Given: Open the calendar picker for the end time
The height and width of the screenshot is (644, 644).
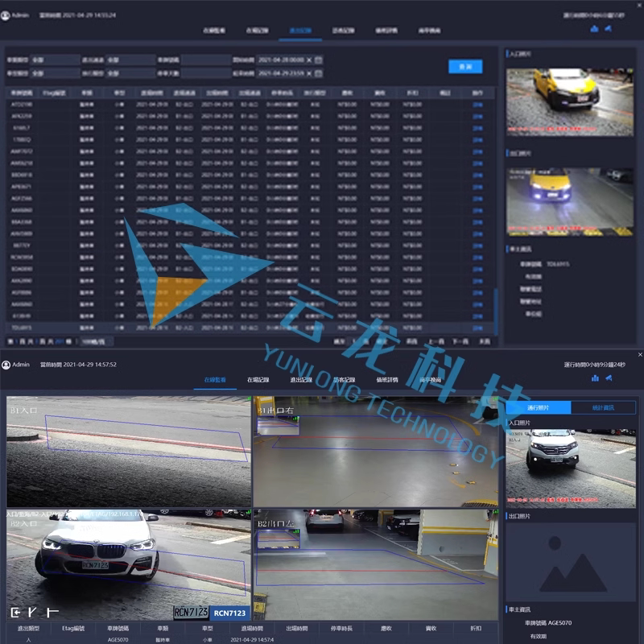Looking at the screenshot, I should [x=318, y=73].
